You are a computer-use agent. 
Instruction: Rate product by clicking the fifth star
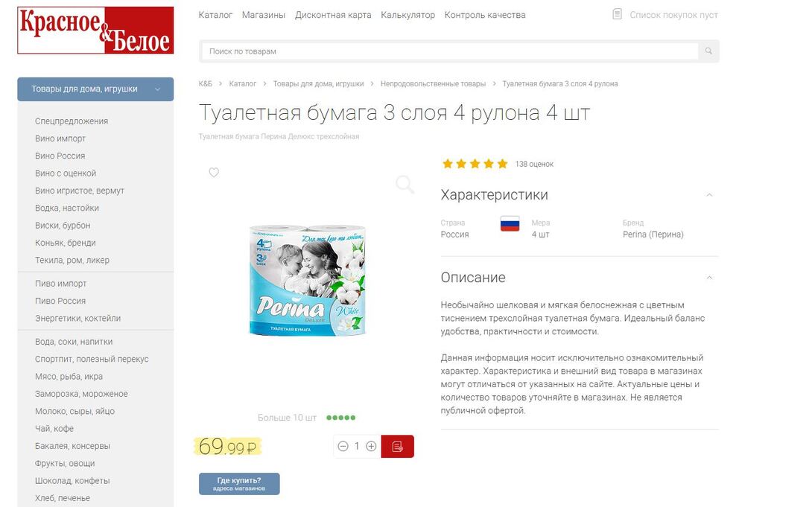[502, 164]
